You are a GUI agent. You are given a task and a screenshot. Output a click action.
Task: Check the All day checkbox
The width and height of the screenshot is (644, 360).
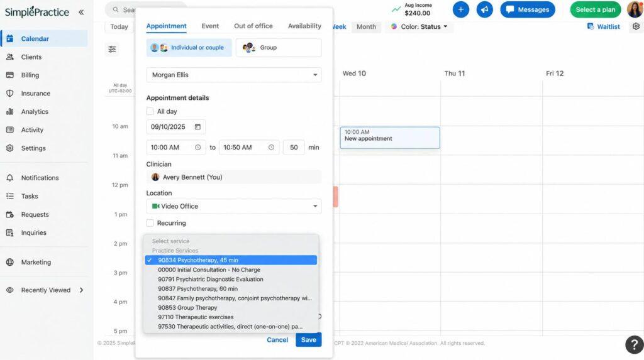tap(150, 111)
